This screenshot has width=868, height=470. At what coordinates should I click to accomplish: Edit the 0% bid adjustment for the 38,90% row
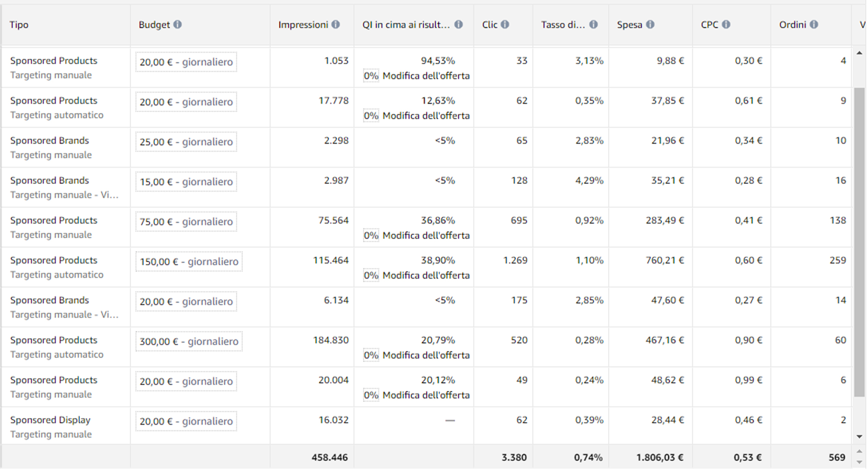coord(371,276)
